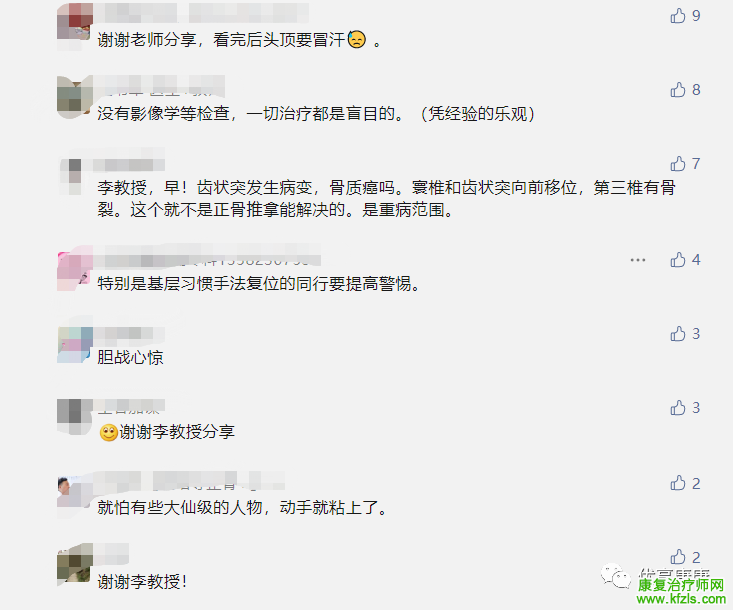733x610 pixels.
Task: Tap thumbs-up on the 7-like odontoid comment
Action: (678, 164)
